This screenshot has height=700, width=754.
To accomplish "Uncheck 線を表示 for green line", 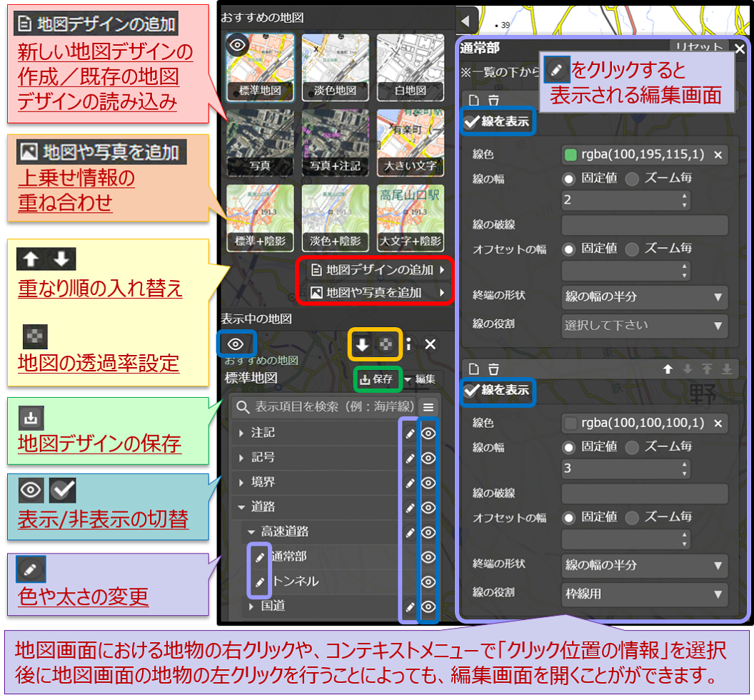I will [471, 121].
